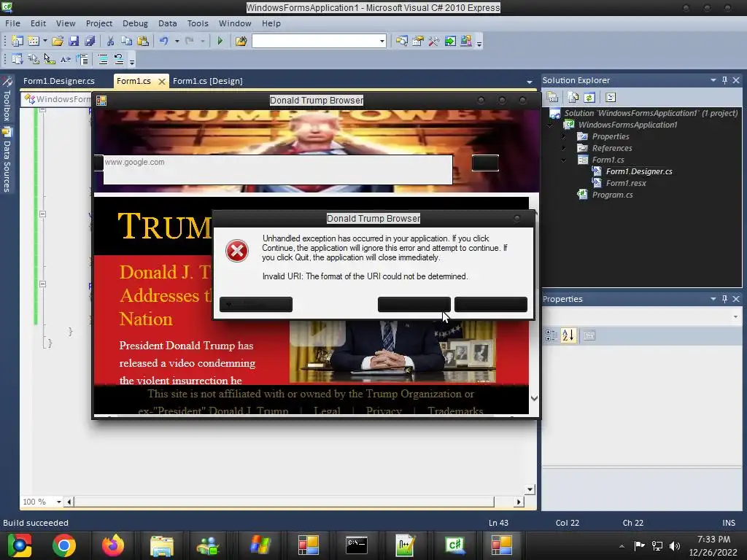747x560 pixels.
Task: Open the Find combo box in the toolbar
Action: (320, 42)
